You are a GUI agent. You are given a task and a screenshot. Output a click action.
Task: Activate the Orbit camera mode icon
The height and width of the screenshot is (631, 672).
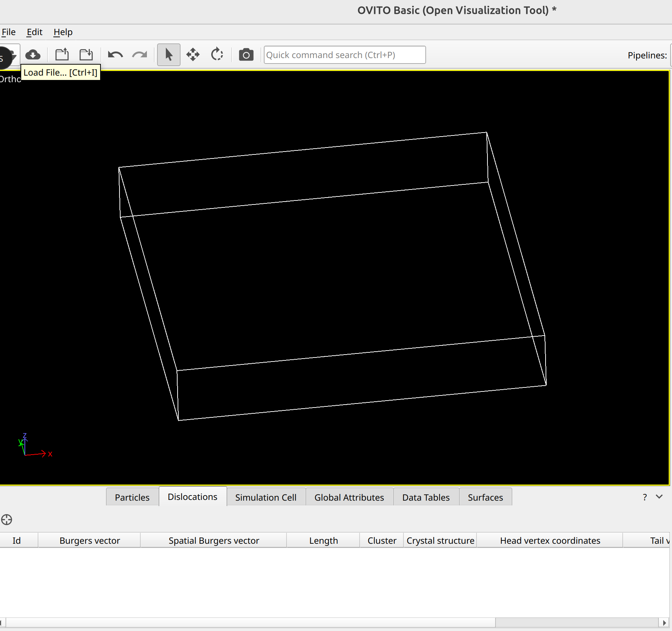tap(217, 55)
